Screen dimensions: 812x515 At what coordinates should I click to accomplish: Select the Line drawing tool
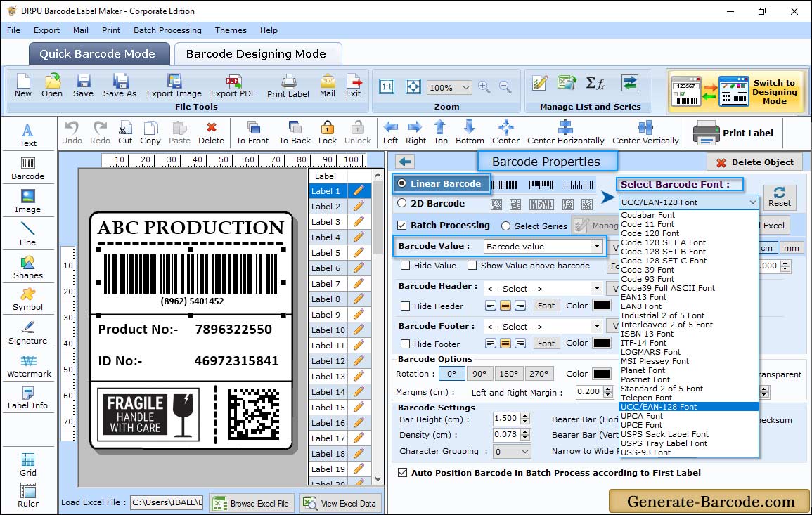(x=28, y=234)
